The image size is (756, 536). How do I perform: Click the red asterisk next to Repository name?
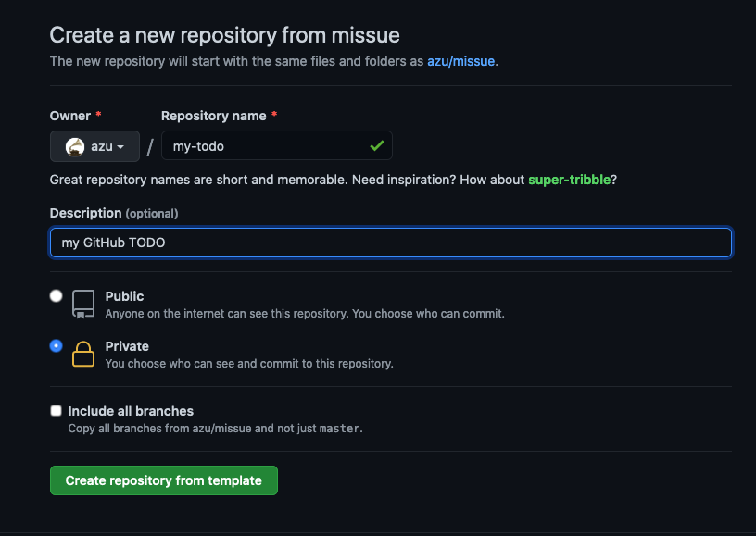click(274, 115)
